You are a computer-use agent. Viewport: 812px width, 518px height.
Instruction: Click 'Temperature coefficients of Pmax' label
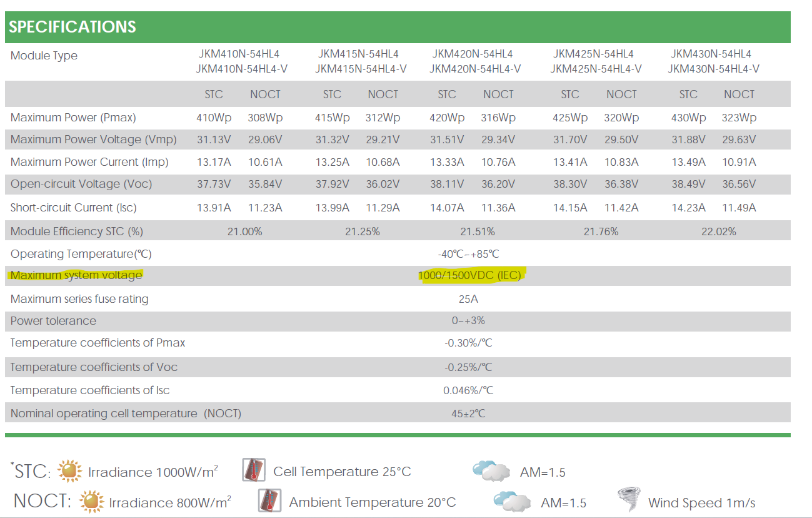(x=98, y=343)
